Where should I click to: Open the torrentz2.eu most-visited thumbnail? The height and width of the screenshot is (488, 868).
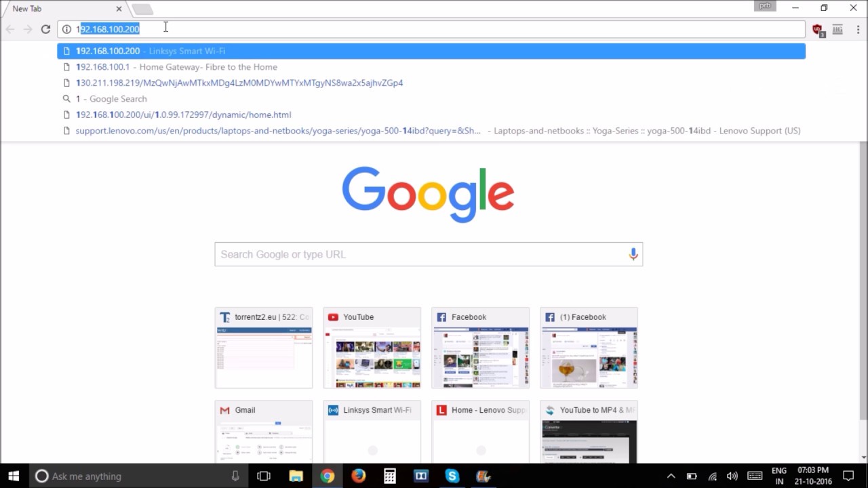264,348
